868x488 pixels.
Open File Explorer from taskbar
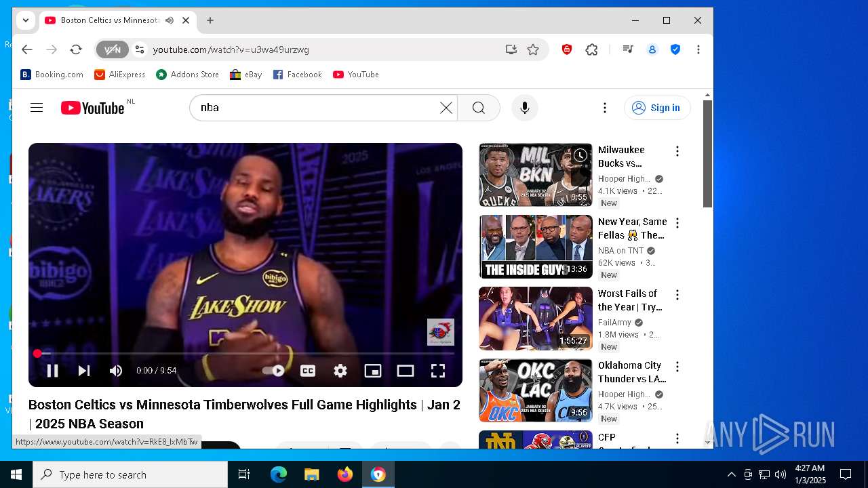click(312, 474)
